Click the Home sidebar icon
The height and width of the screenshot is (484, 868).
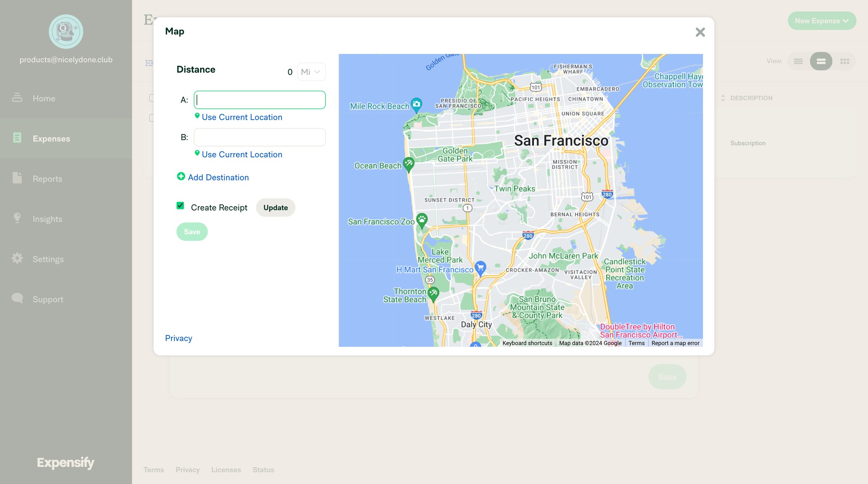(17, 97)
